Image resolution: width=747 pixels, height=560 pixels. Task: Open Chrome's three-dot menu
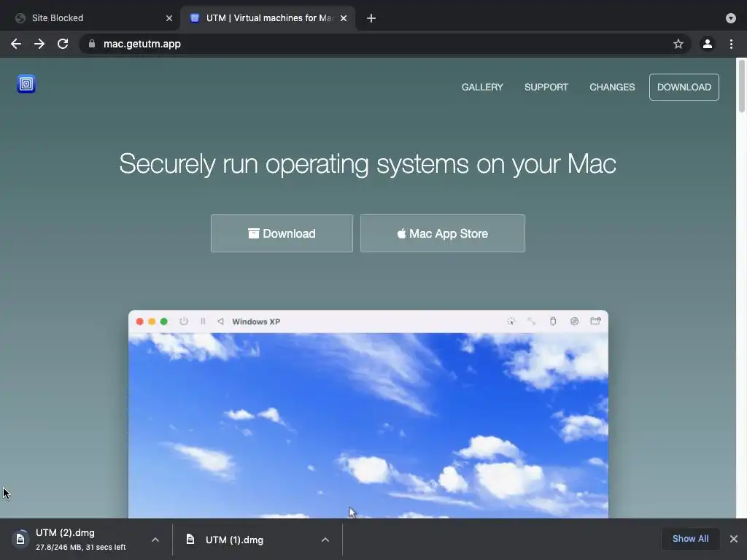pos(731,44)
